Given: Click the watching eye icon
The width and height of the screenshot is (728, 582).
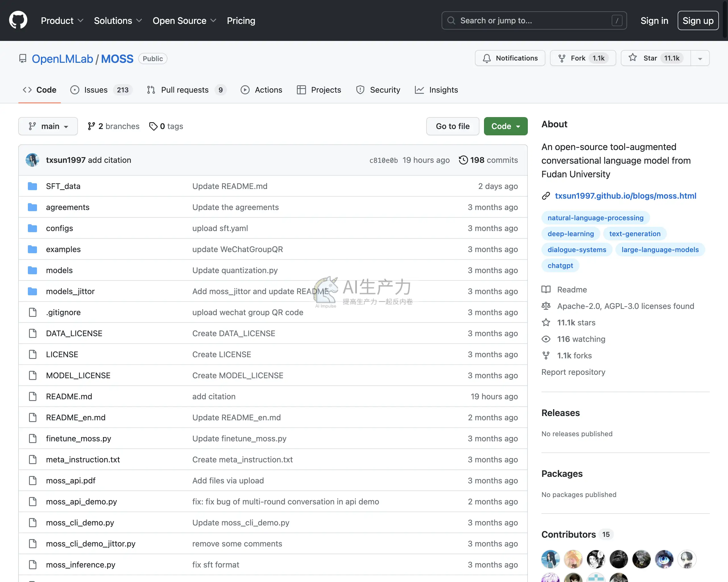Looking at the screenshot, I should pos(546,339).
